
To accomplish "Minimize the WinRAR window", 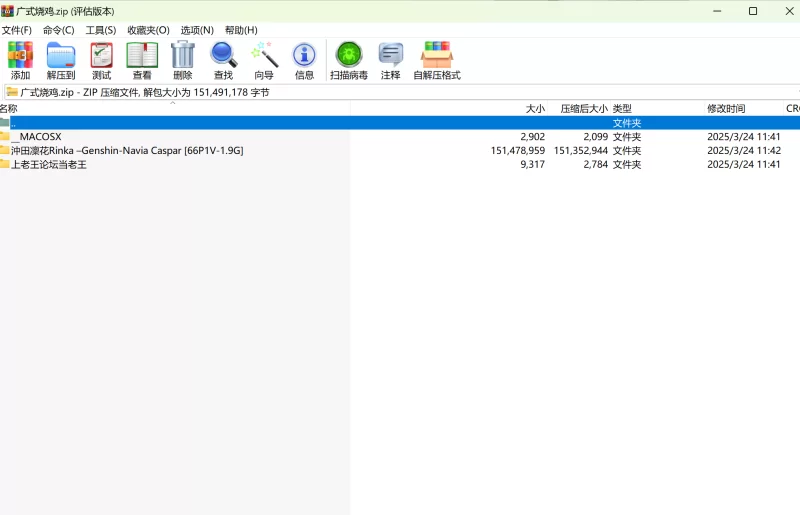I will click(717, 11).
